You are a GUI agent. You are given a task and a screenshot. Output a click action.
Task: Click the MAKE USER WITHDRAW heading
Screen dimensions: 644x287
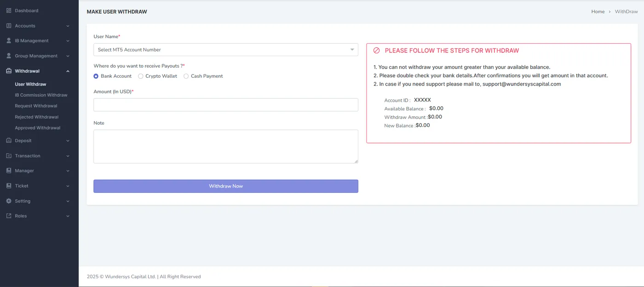(x=117, y=11)
